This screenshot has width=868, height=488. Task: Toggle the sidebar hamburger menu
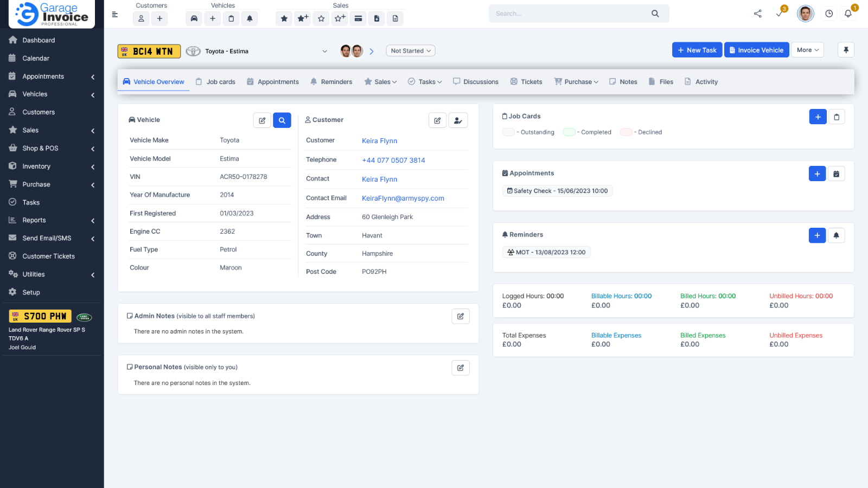tap(115, 15)
